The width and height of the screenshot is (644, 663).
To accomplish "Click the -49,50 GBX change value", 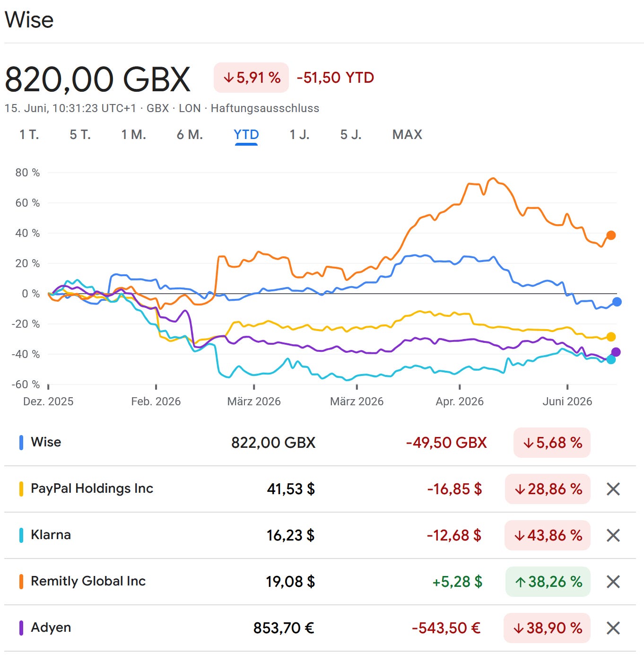I will point(446,443).
